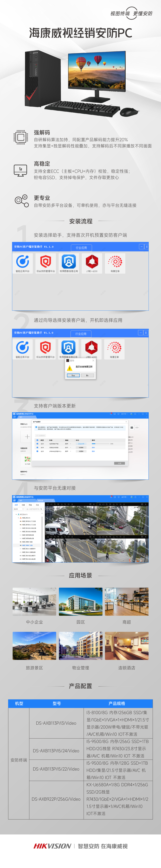Toggle second component row checkbox in update list
This screenshot has height=868, width=161.
pyautogui.click(x=37, y=447)
